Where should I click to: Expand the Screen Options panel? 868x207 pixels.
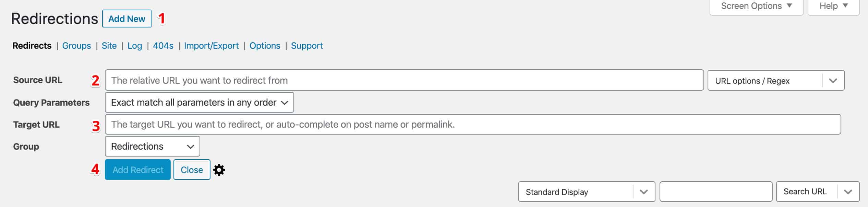[x=756, y=6]
